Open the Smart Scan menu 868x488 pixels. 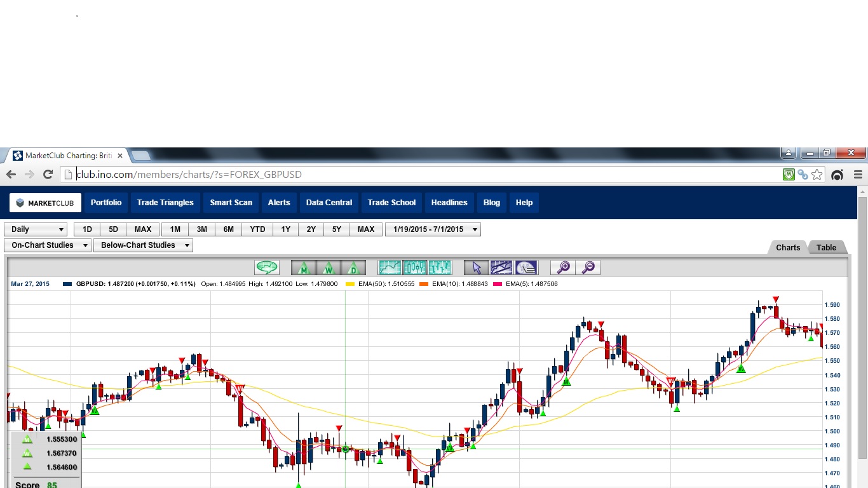point(231,203)
